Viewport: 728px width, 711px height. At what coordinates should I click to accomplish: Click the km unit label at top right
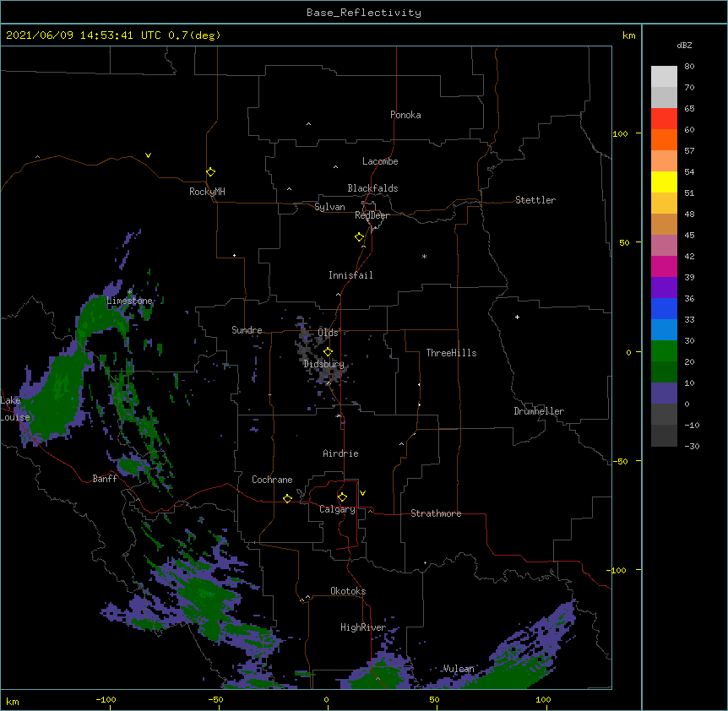[629, 35]
